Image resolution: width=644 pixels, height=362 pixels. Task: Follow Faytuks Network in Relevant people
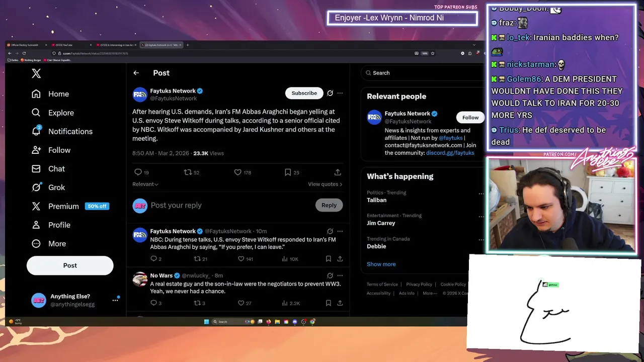click(x=470, y=118)
